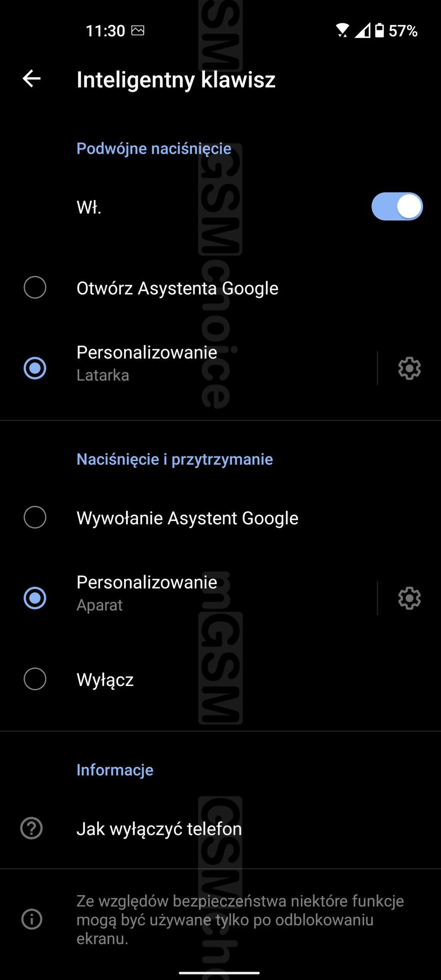The height and width of the screenshot is (980, 441).
Task: Select Wywołanie Asystent Google radio button
Action: point(35,517)
